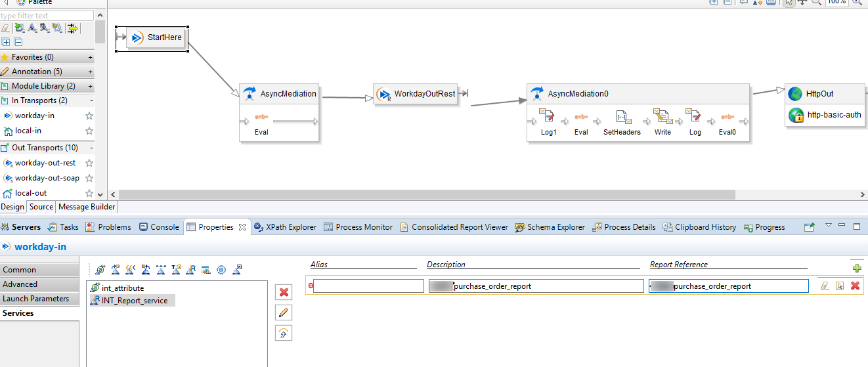This screenshot has height=367, width=868.
Task: Click the Log1 step in AsyncMediation0
Action: [548, 123]
